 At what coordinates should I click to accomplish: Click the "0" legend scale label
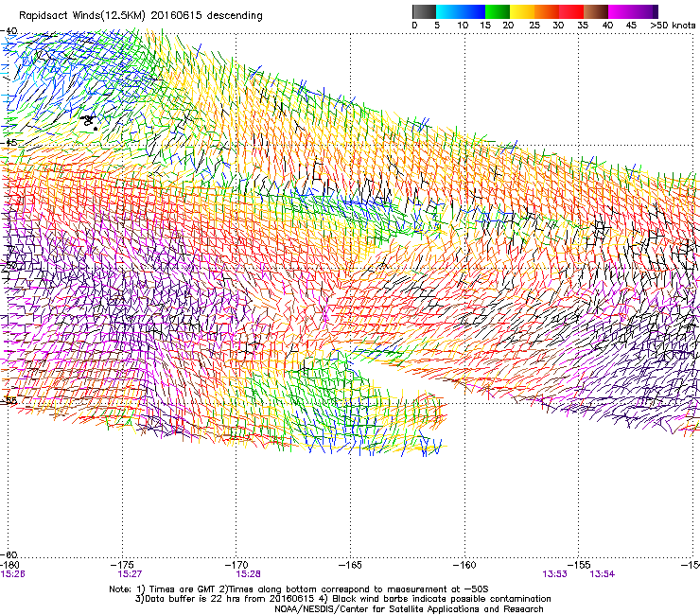point(414,26)
